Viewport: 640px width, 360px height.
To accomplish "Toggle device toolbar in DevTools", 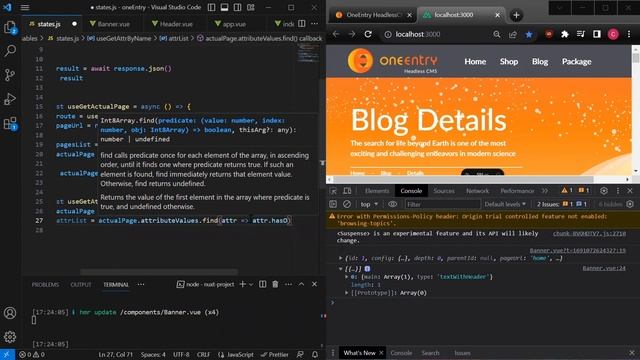I will click(347, 191).
